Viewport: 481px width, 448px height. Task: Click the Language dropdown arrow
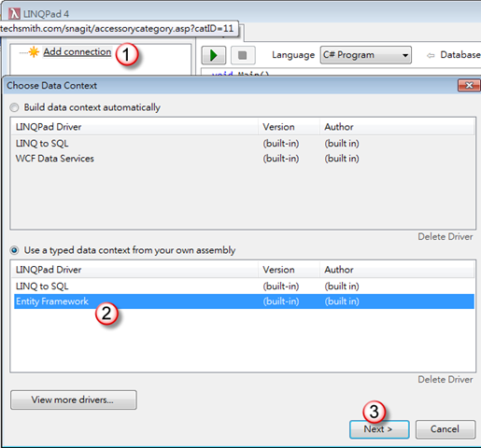(404, 55)
